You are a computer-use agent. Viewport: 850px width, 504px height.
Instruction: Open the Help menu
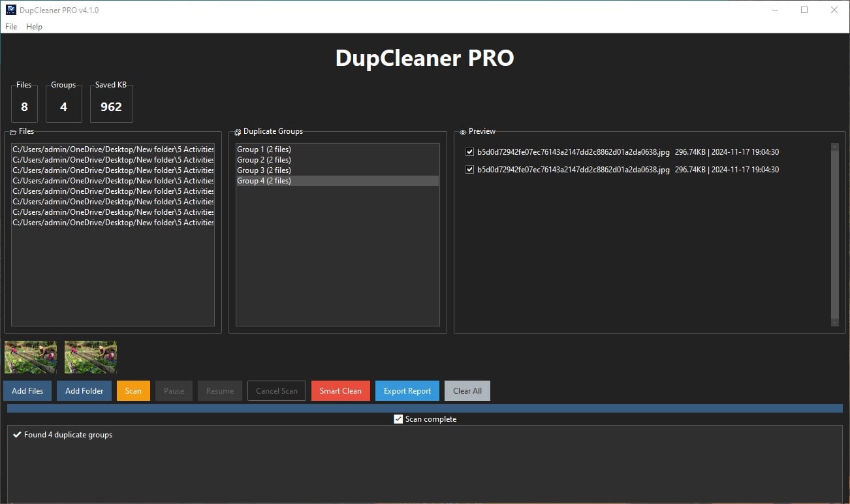(x=34, y=27)
